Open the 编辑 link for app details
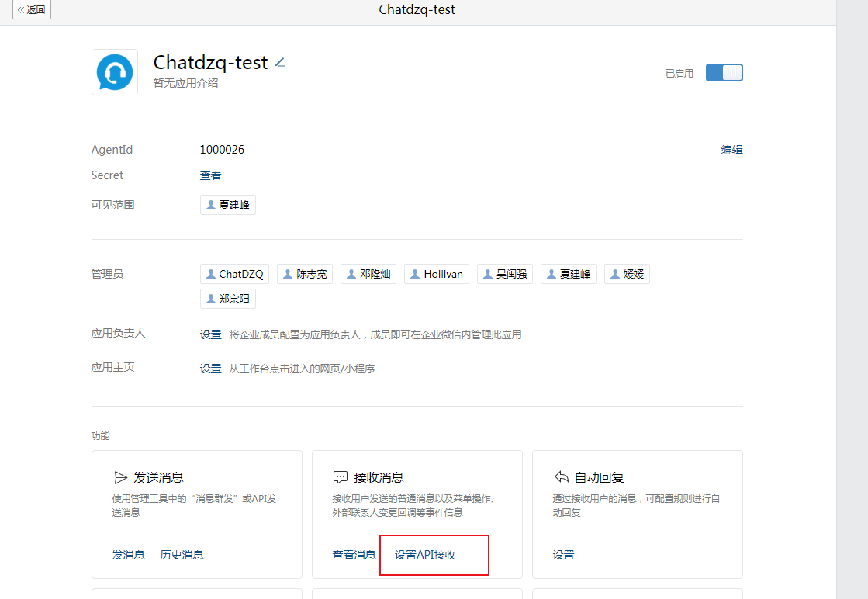This screenshot has width=868, height=599. tap(731, 150)
